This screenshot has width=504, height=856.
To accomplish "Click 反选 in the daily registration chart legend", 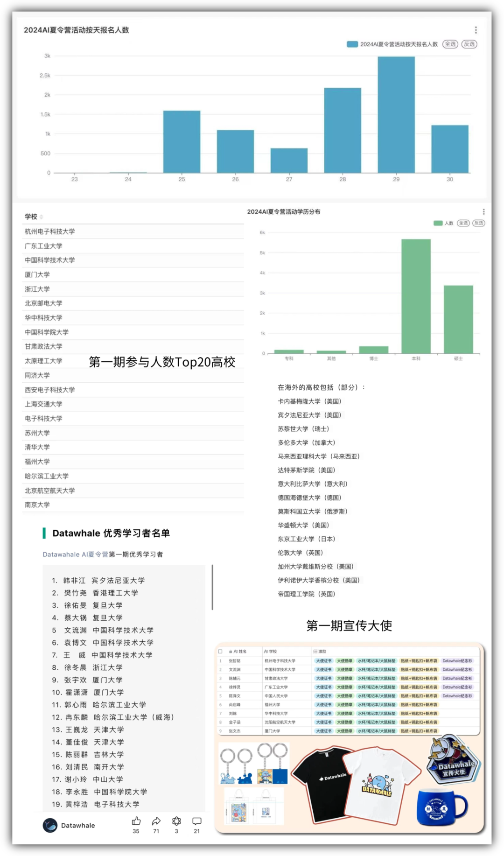I will 469,44.
